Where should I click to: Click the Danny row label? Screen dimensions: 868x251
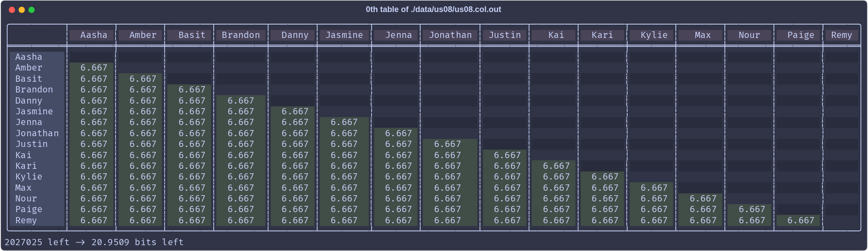[37, 101]
